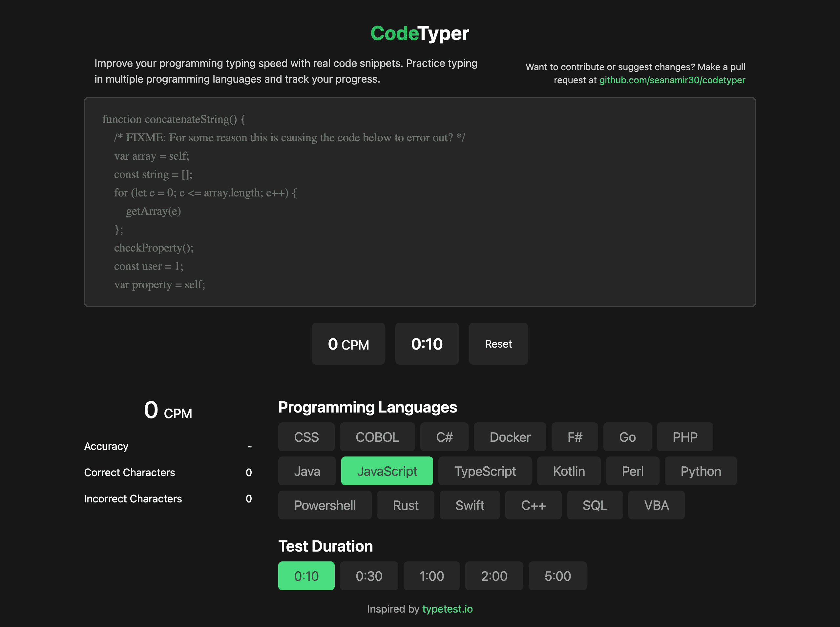Choose the Powershell language
This screenshot has height=627, width=840.
click(x=325, y=505)
